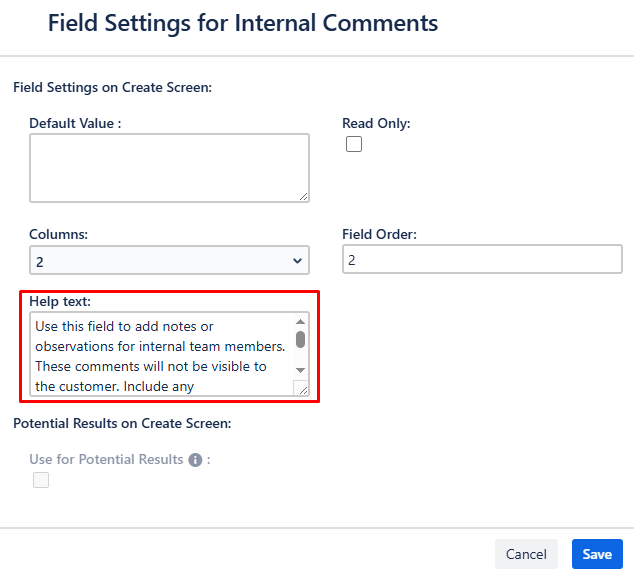Click the Read Only label

point(376,123)
